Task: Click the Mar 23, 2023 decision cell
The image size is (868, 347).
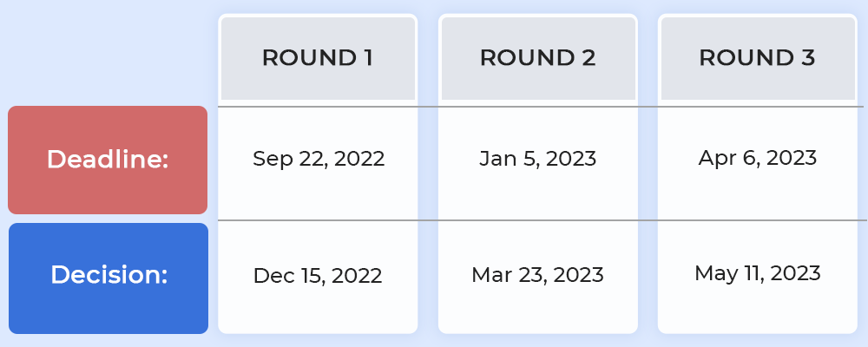Action: pyautogui.click(x=537, y=275)
